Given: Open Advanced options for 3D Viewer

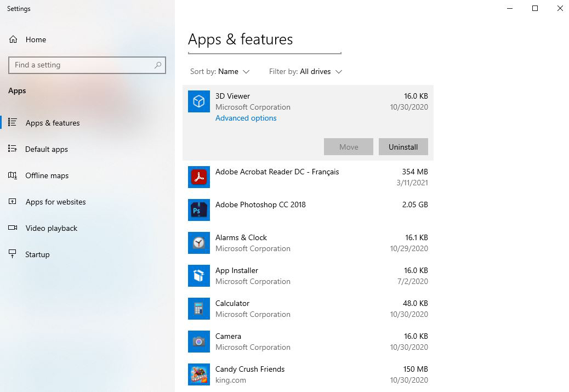Looking at the screenshot, I should click(246, 118).
